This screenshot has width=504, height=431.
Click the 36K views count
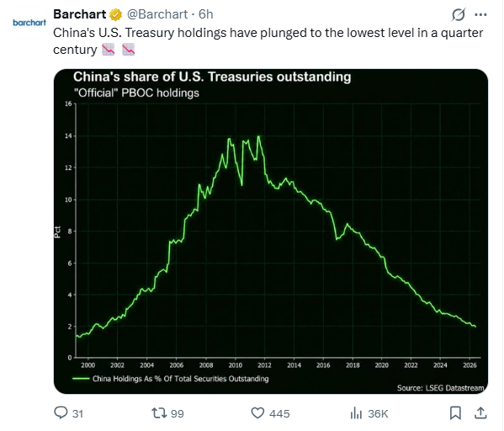click(x=378, y=413)
